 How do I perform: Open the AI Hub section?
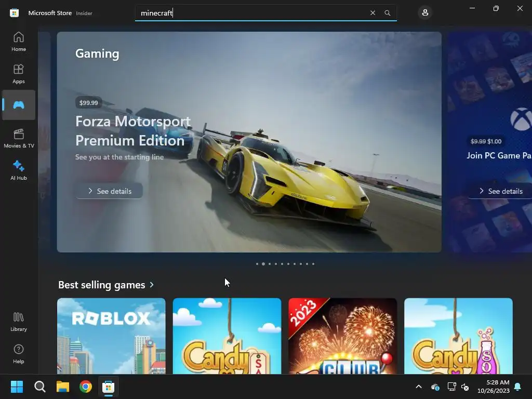click(19, 170)
